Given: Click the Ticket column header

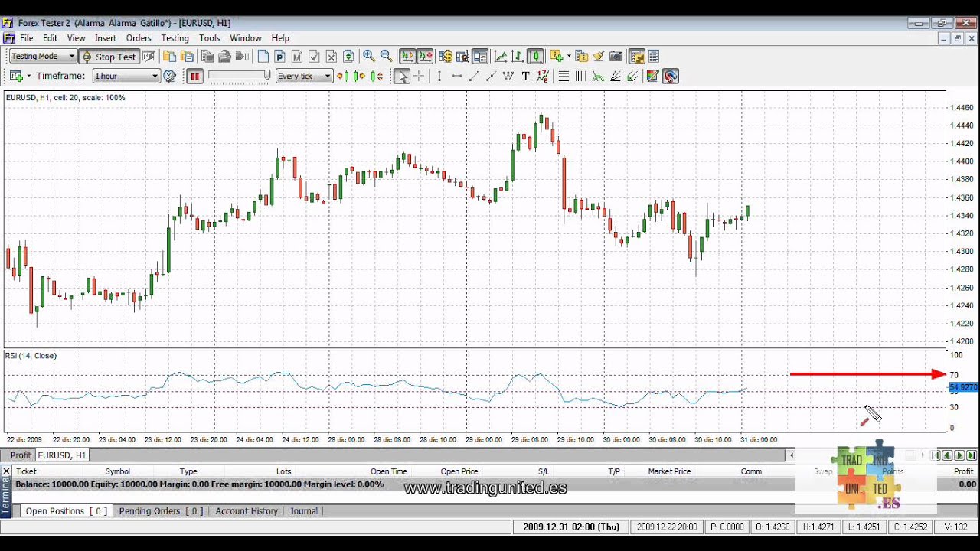Looking at the screenshot, I should tap(26, 471).
